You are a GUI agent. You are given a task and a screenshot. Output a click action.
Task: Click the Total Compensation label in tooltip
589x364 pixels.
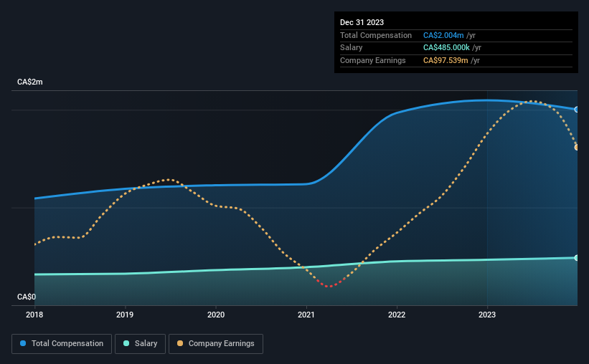[376, 35]
